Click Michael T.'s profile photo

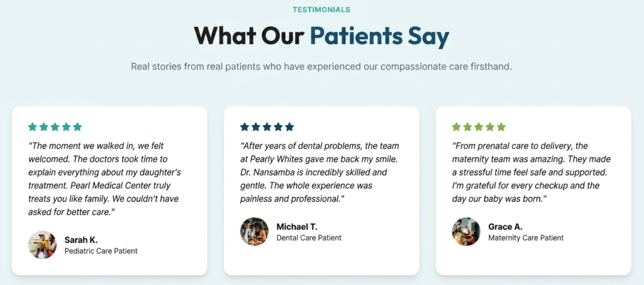point(254,232)
